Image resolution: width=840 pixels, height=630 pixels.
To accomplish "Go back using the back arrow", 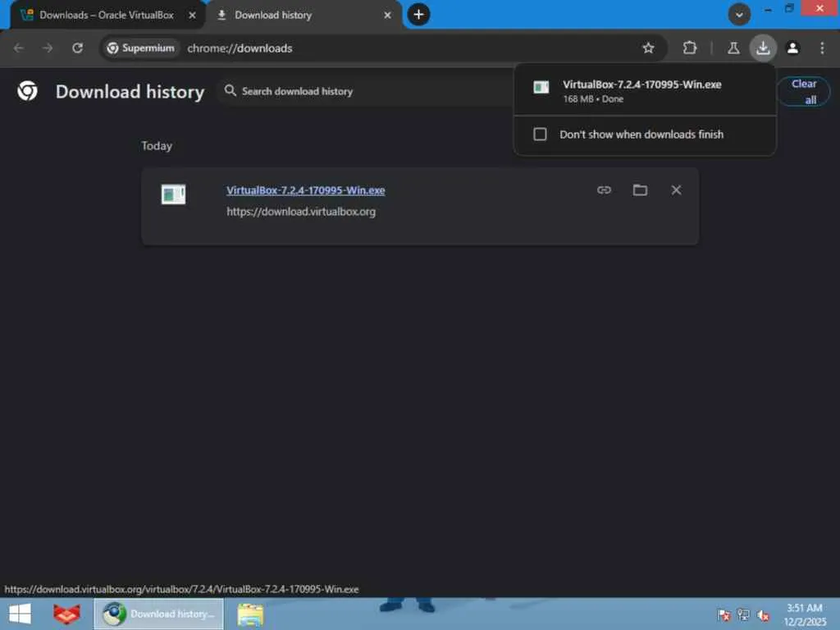I will pos(18,48).
